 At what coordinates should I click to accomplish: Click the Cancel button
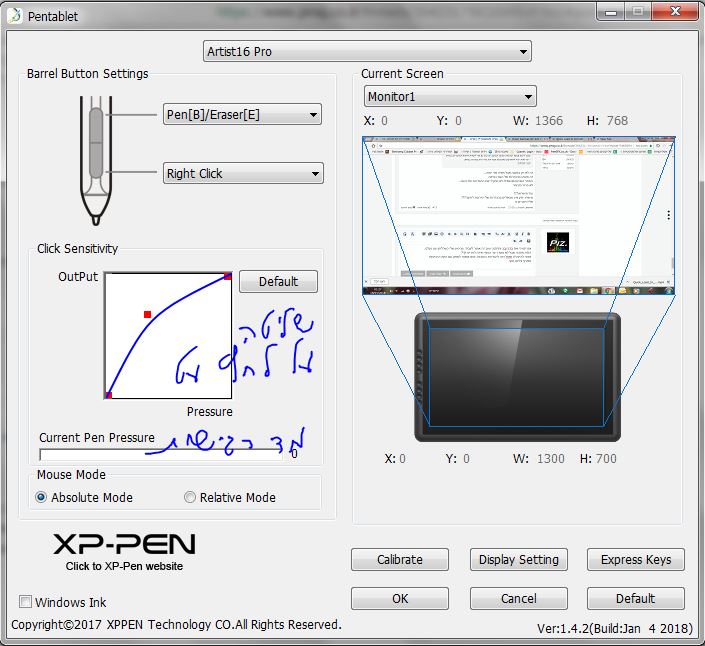pyautogui.click(x=518, y=598)
